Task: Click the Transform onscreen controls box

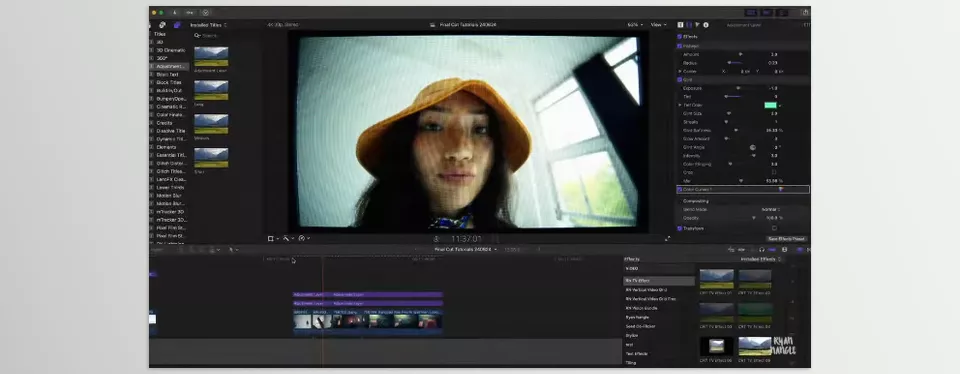Action: tap(774, 228)
